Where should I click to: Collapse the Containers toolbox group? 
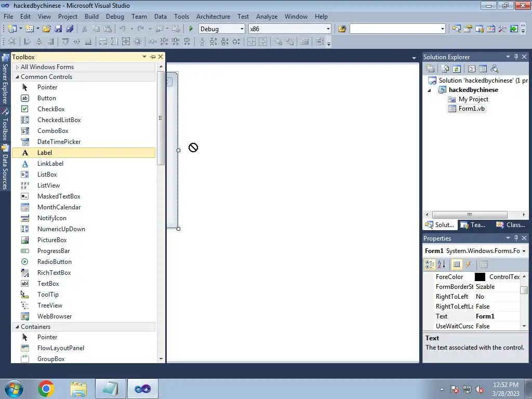17,327
